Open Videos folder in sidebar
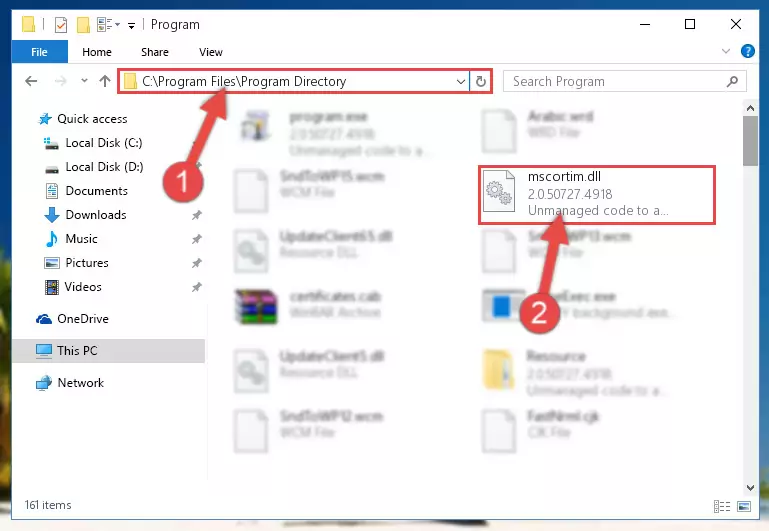769x531 pixels. [x=83, y=287]
